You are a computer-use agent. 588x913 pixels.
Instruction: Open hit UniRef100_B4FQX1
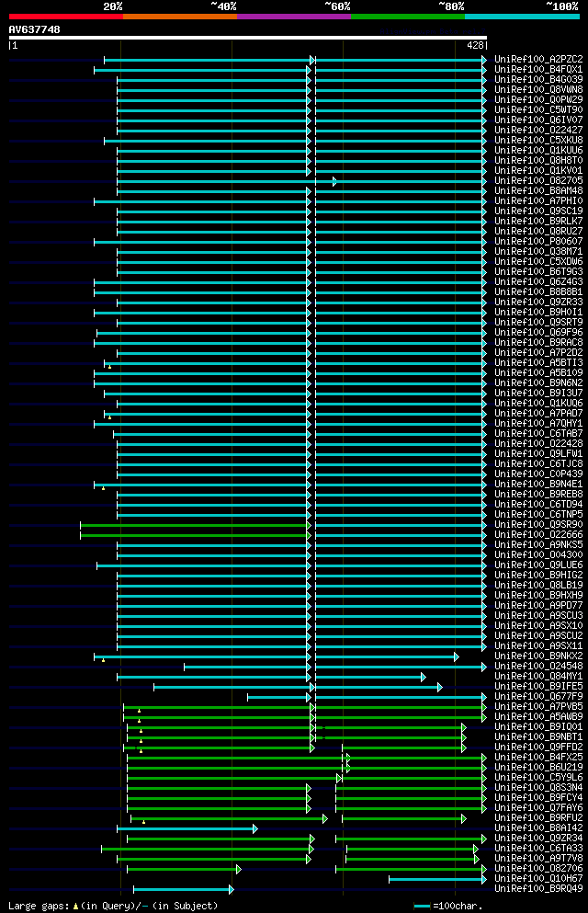538,70
